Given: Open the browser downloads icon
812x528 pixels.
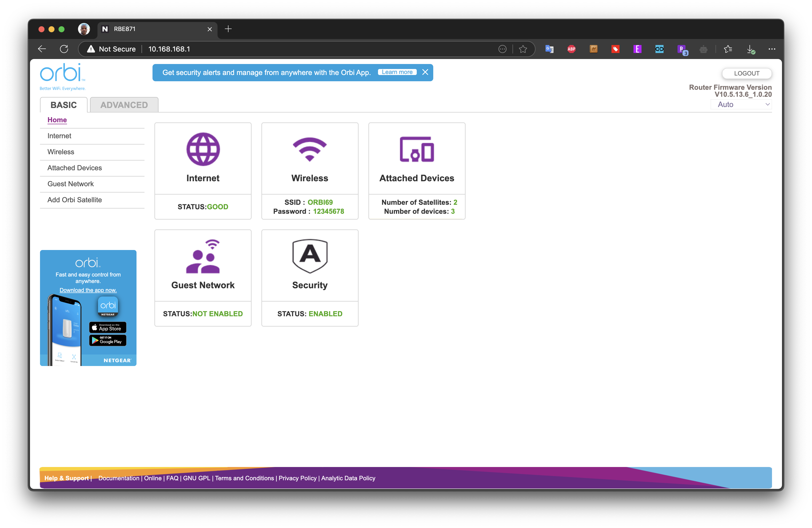Looking at the screenshot, I should (750, 49).
